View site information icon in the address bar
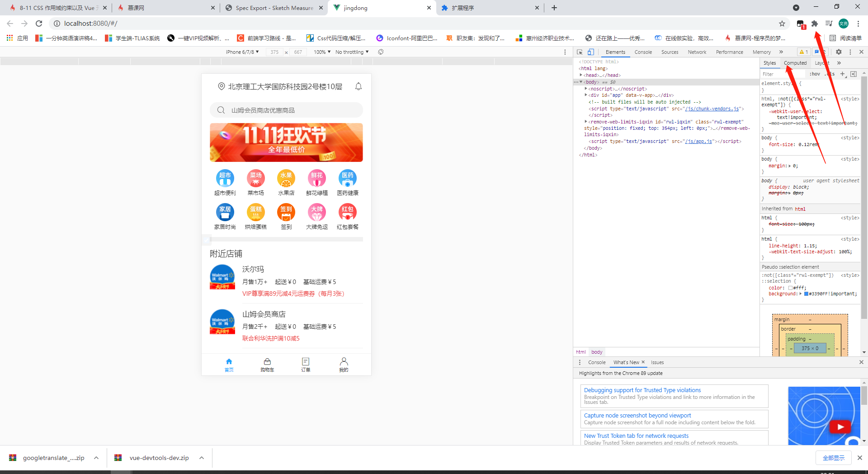The image size is (868, 474). click(x=57, y=24)
